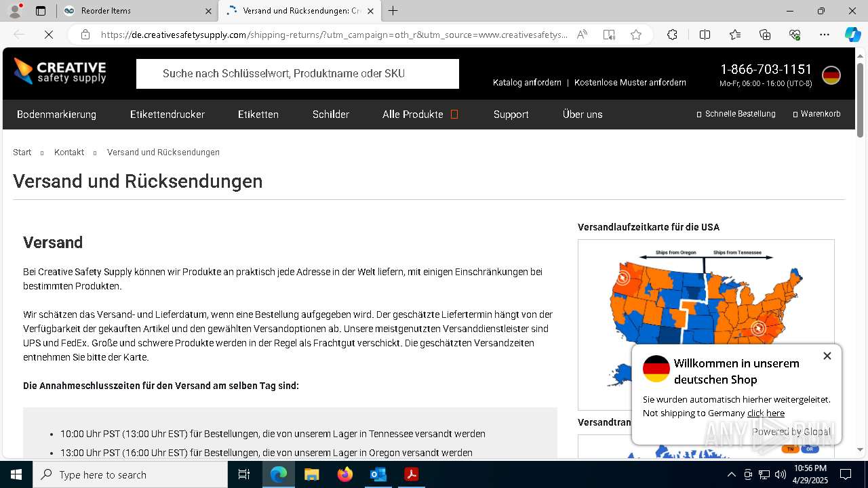Go to Creative Safety Supply logo home
Viewport: 868px width, 488px height.
(60, 71)
